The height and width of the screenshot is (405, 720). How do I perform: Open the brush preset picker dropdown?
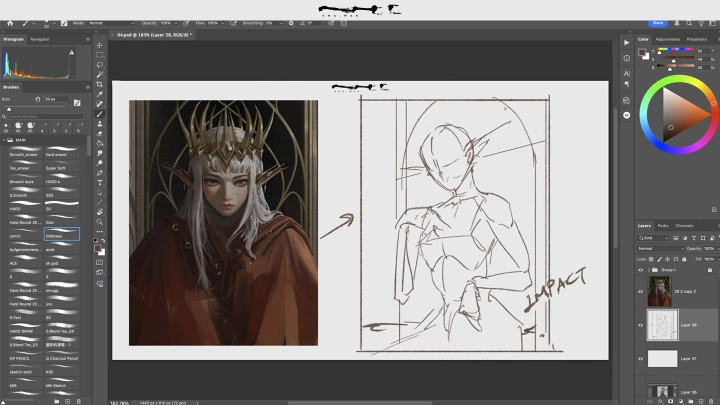point(54,23)
